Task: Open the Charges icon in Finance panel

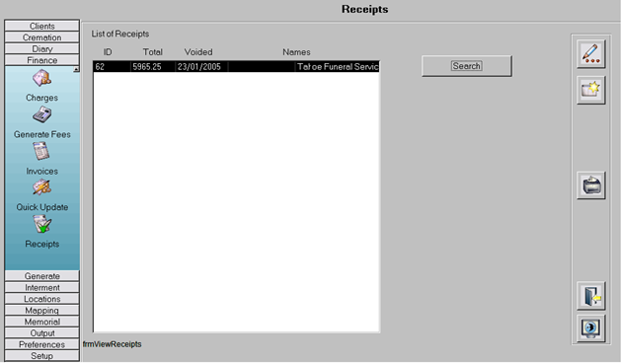Action: (41, 78)
